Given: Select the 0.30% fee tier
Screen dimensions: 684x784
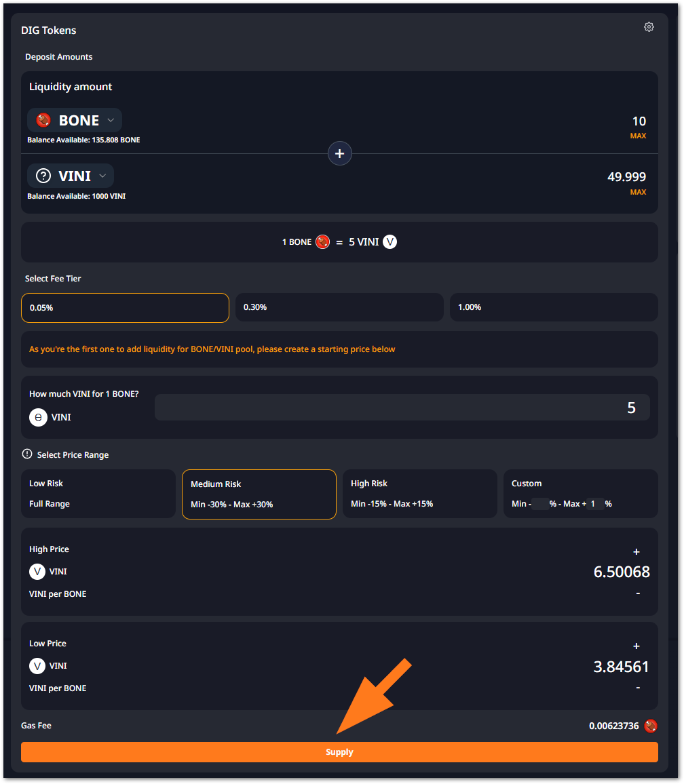Looking at the screenshot, I should coord(339,307).
